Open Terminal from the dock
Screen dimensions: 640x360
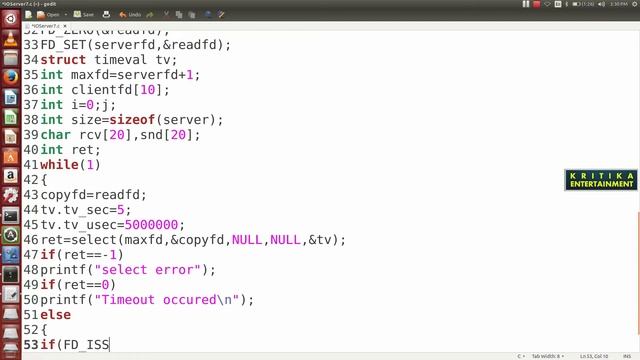[11, 216]
